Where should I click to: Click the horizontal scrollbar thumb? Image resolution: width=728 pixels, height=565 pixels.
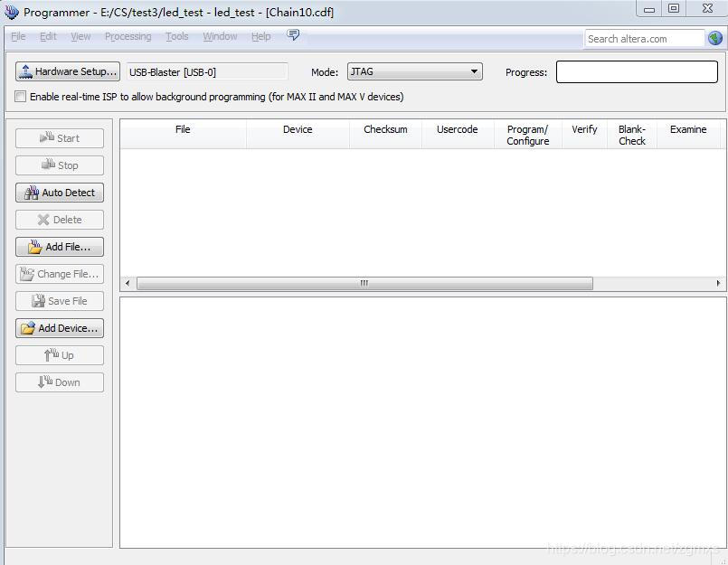(x=364, y=283)
